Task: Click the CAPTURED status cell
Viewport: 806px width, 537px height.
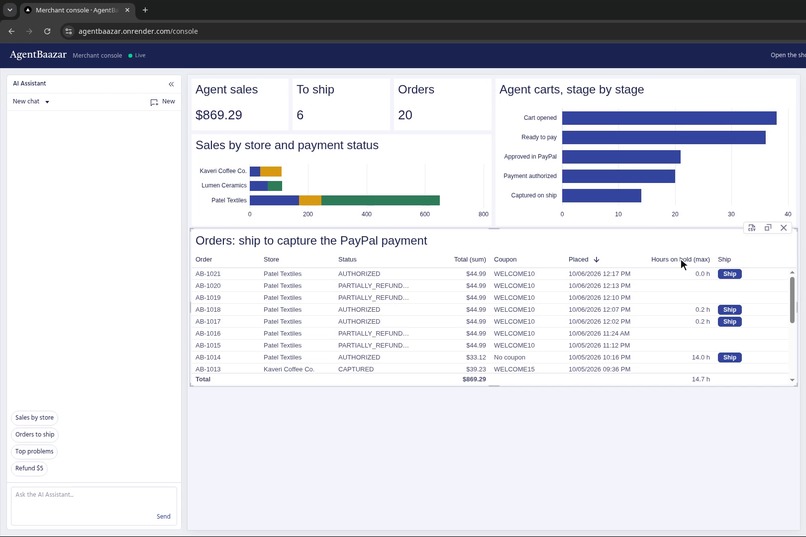Action: click(x=356, y=369)
